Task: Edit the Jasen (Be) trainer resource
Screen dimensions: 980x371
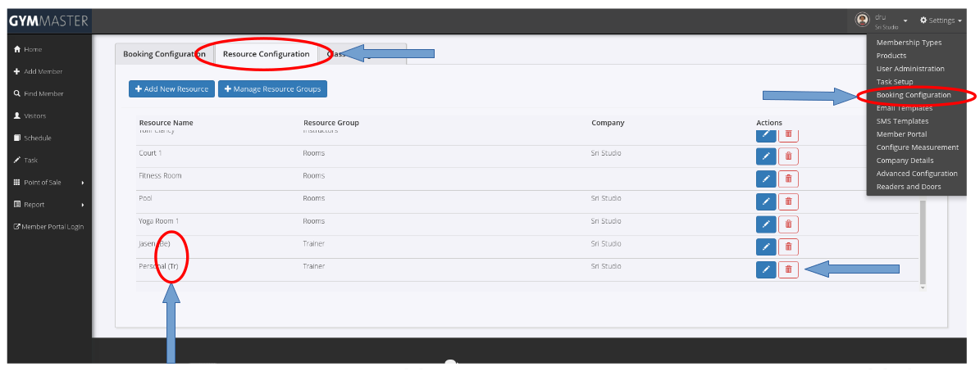Action: [x=766, y=247]
